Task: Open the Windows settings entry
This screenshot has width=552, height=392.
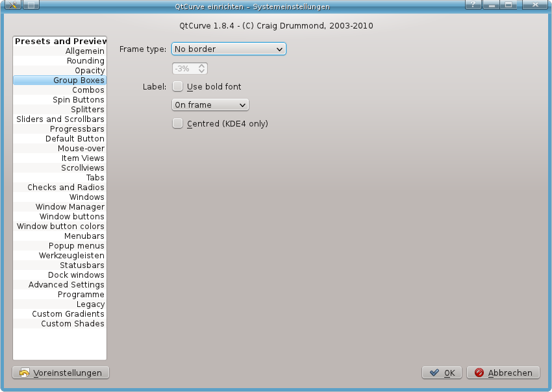Action: pos(60,197)
